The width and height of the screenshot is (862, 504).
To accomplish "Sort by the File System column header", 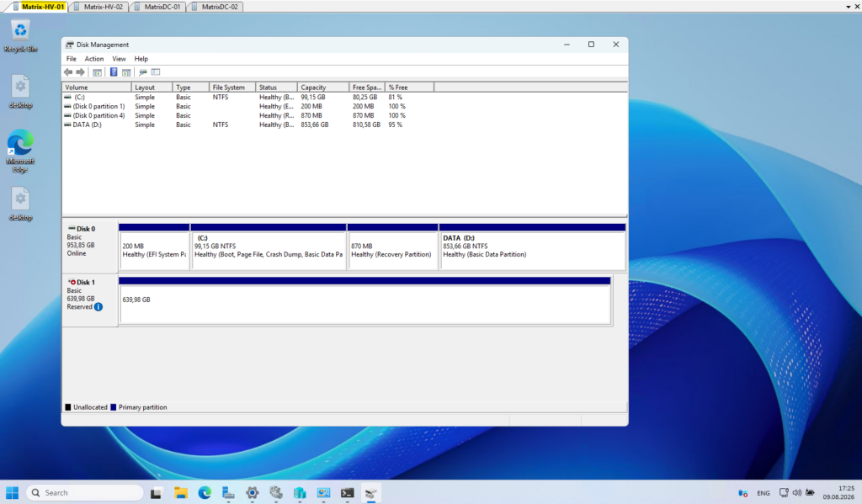I will [232, 88].
